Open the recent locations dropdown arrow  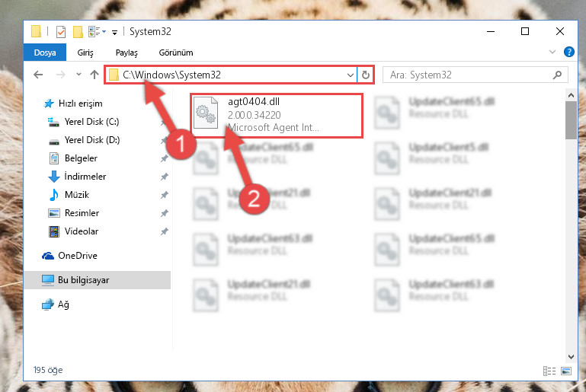tap(78, 75)
